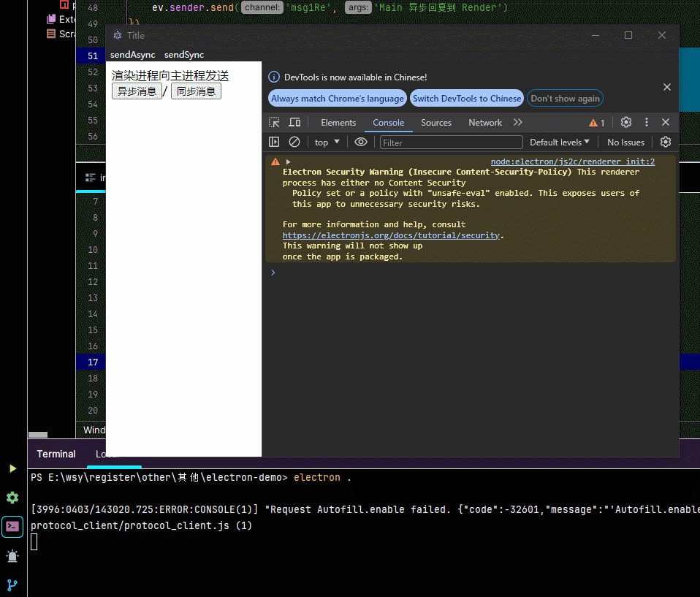This screenshot has height=597, width=700.
Task: Click the warning count indicator
Action: (597, 123)
